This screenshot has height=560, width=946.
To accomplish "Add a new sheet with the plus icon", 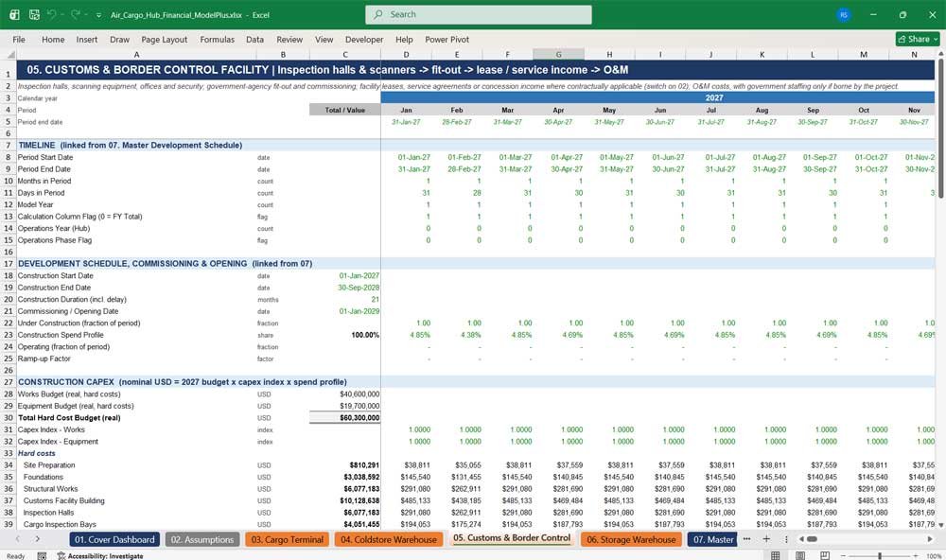I will 766,539.
